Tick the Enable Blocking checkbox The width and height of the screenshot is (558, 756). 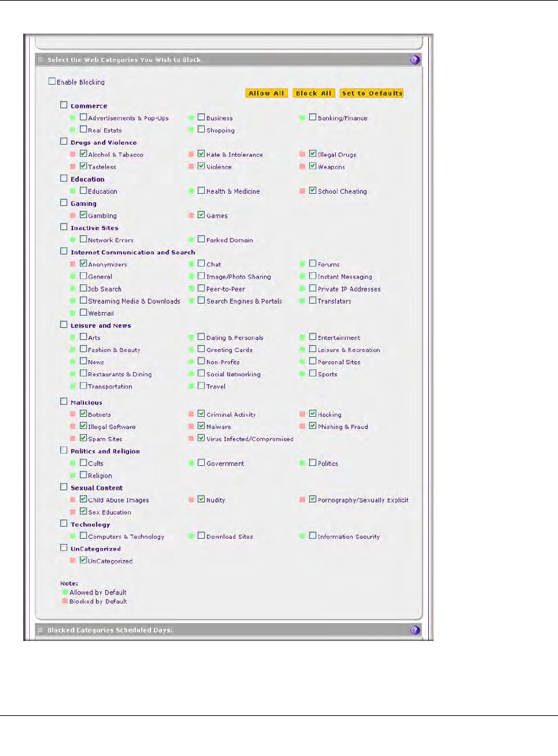pos(52,81)
